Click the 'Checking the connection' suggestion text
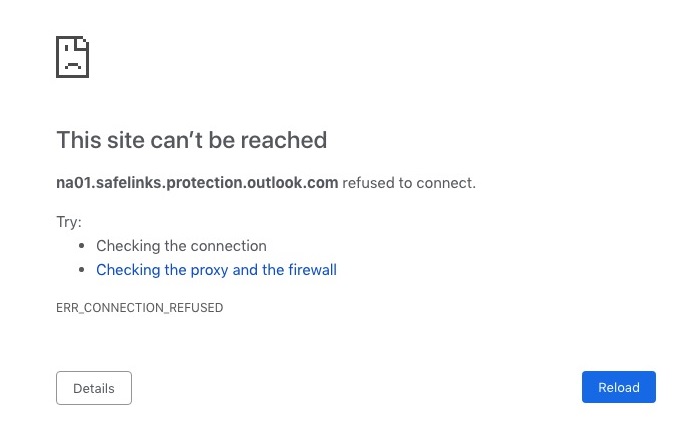 181,246
